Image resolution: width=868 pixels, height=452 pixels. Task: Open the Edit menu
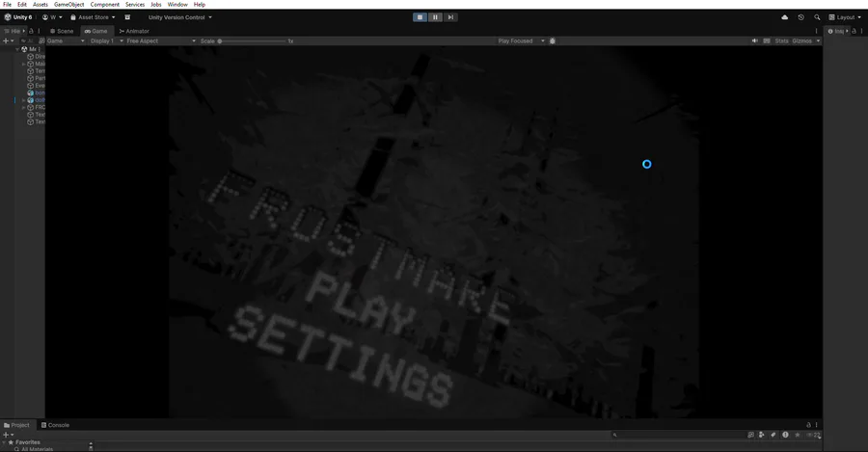(x=22, y=5)
